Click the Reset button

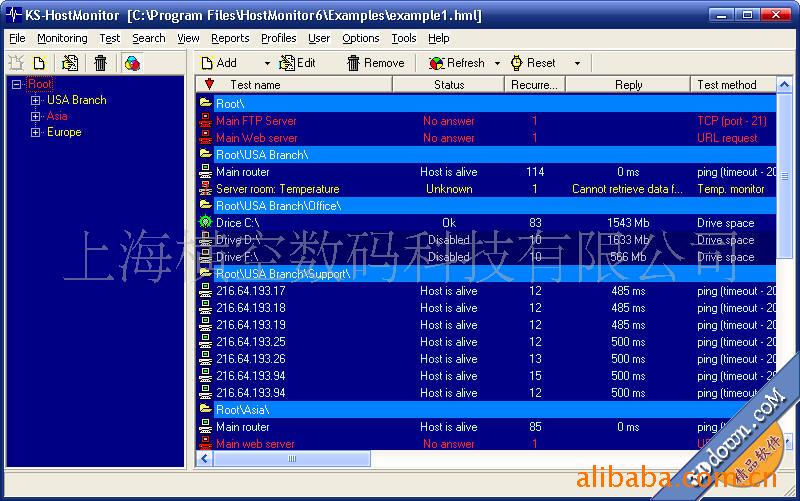point(533,63)
